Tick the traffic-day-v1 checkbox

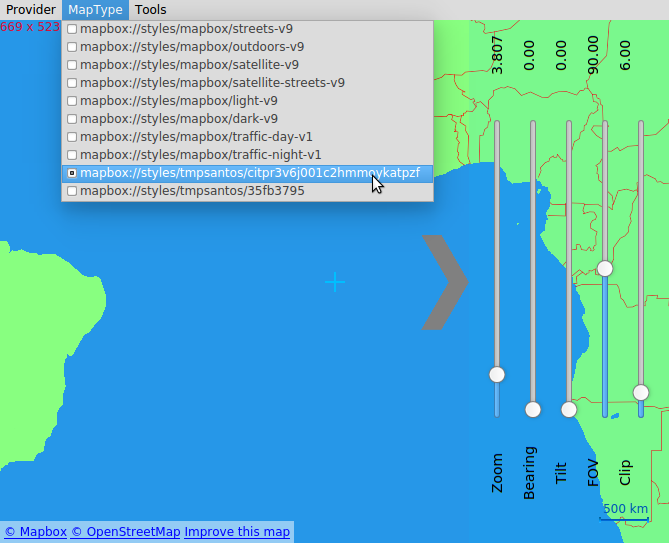pyautogui.click(x=72, y=137)
